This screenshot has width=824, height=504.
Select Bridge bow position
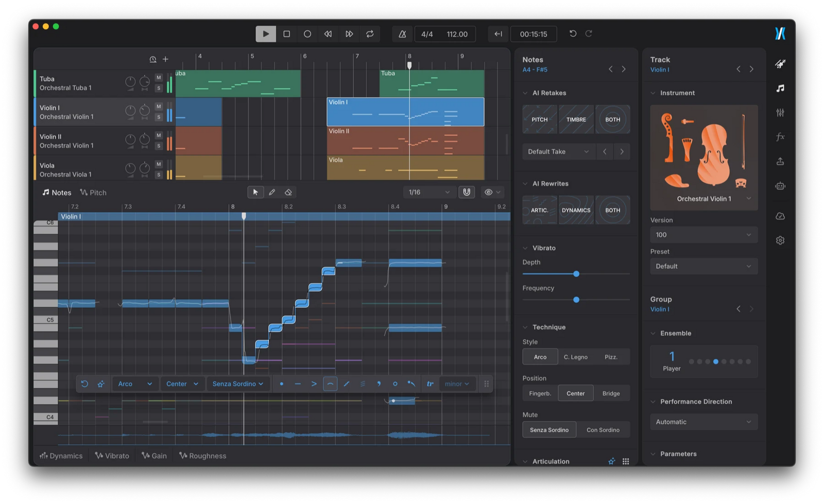tap(611, 393)
